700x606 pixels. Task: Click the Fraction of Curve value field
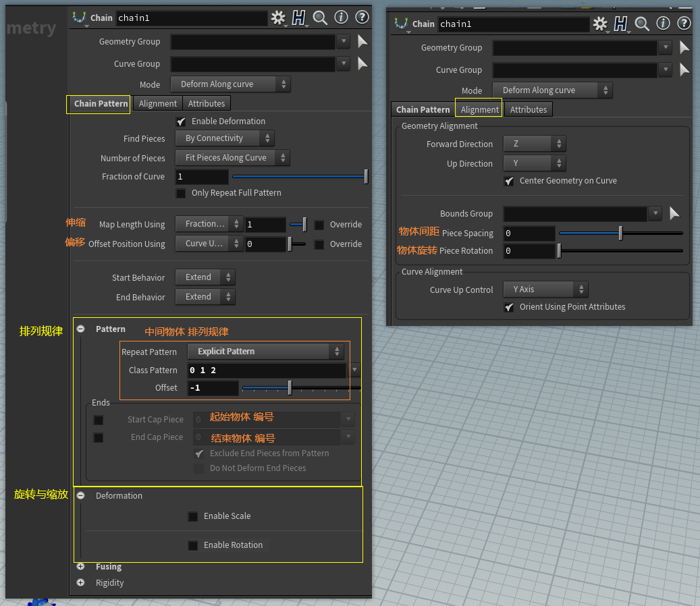coord(202,177)
